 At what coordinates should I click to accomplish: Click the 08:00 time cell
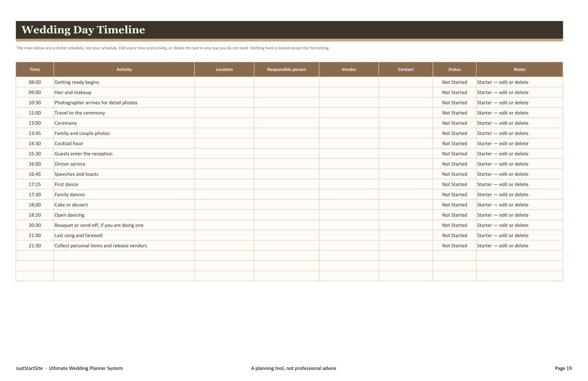pos(35,82)
